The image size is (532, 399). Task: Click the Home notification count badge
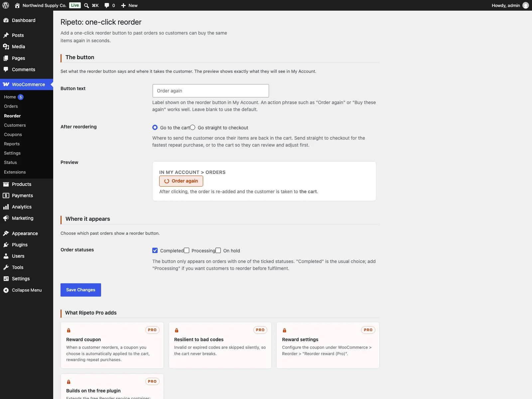pyautogui.click(x=21, y=97)
